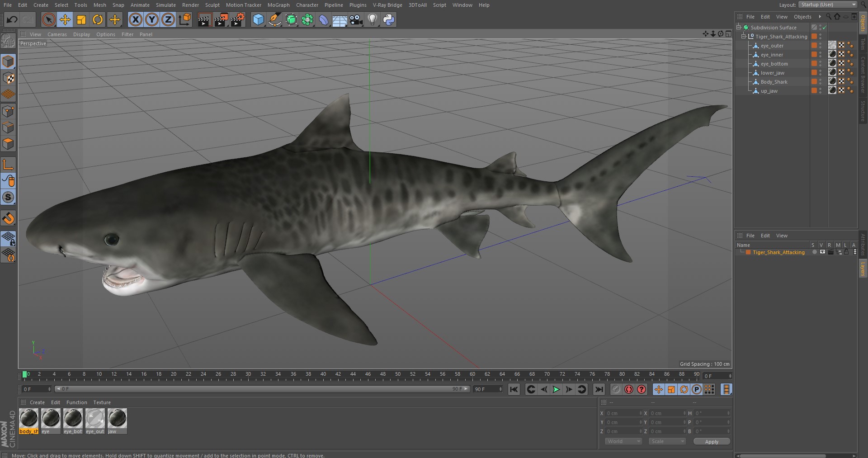868x458 pixels.
Task: Go to the start of animation
Action: click(514, 389)
